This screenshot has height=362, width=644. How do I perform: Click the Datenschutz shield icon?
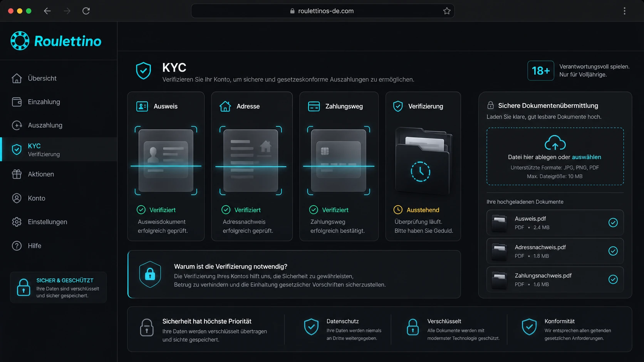click(x=311, y=327)
